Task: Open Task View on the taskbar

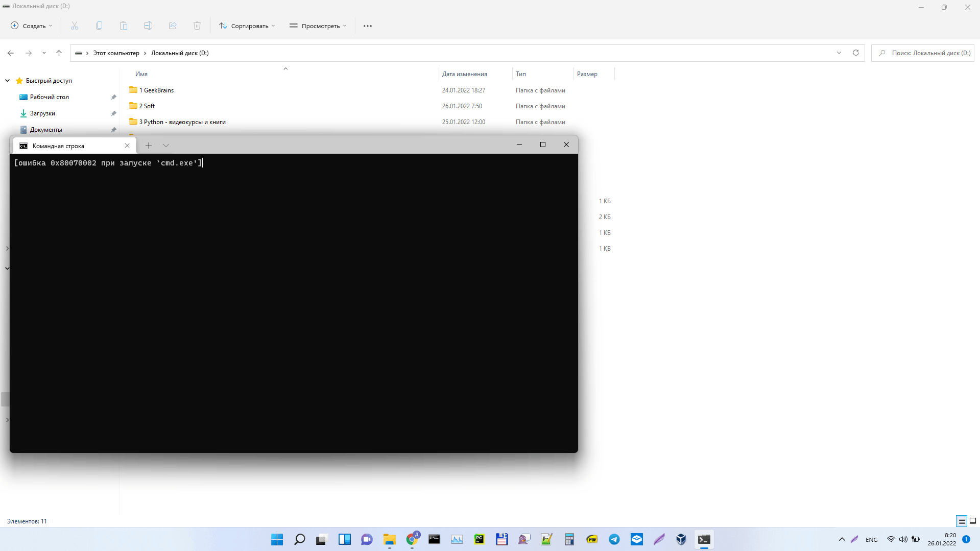Action: coord(321,539)
